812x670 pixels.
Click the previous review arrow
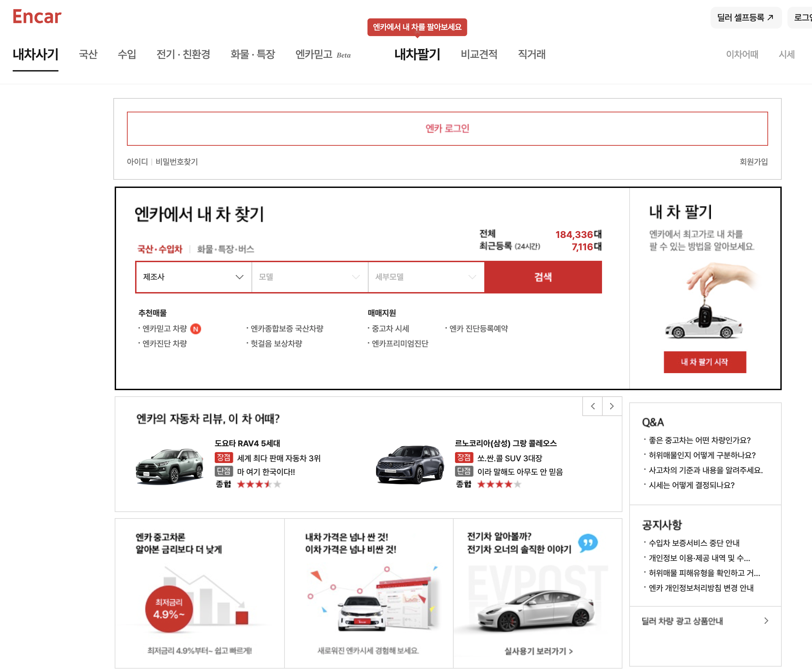(592, 406)
